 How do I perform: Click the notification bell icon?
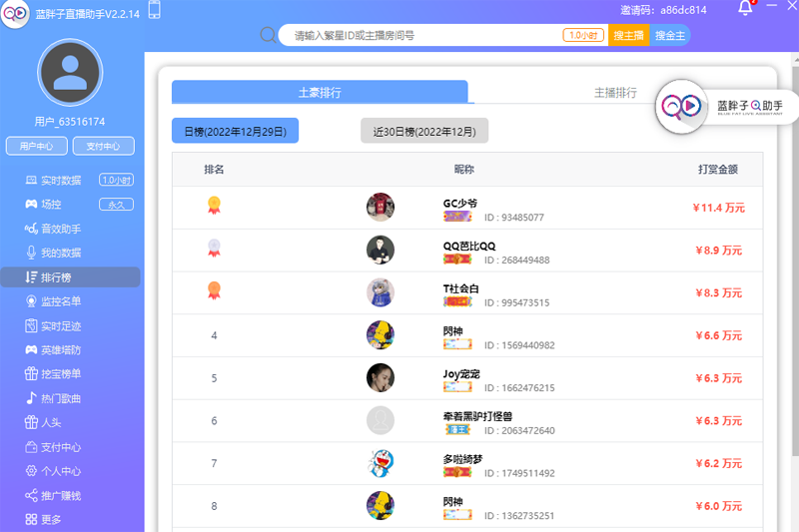(745, 8)
